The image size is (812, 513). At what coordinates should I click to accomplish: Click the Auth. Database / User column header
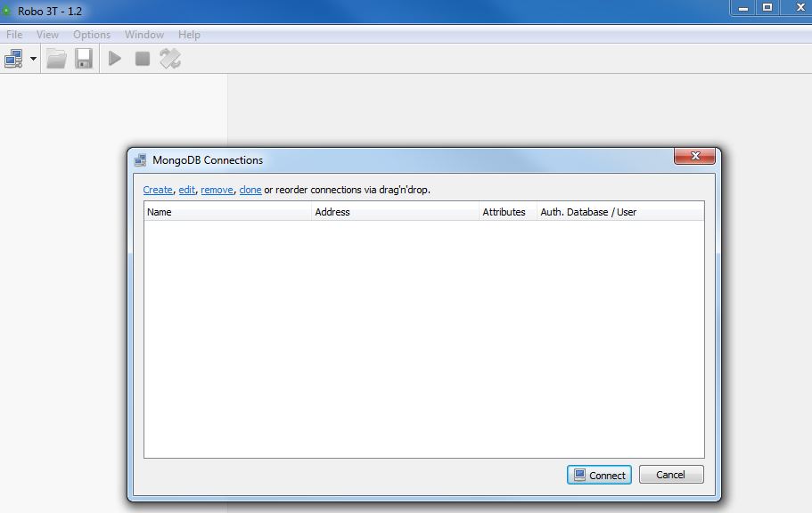[620, 212]
